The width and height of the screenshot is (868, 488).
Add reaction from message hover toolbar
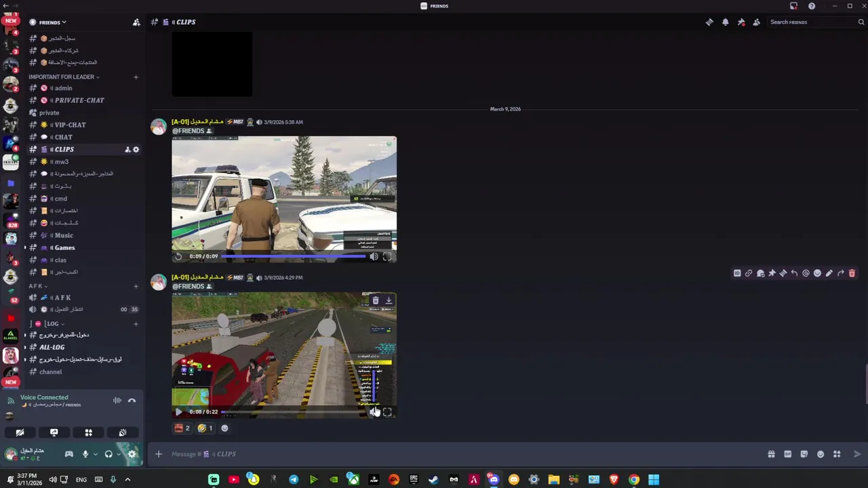point(817,273)
